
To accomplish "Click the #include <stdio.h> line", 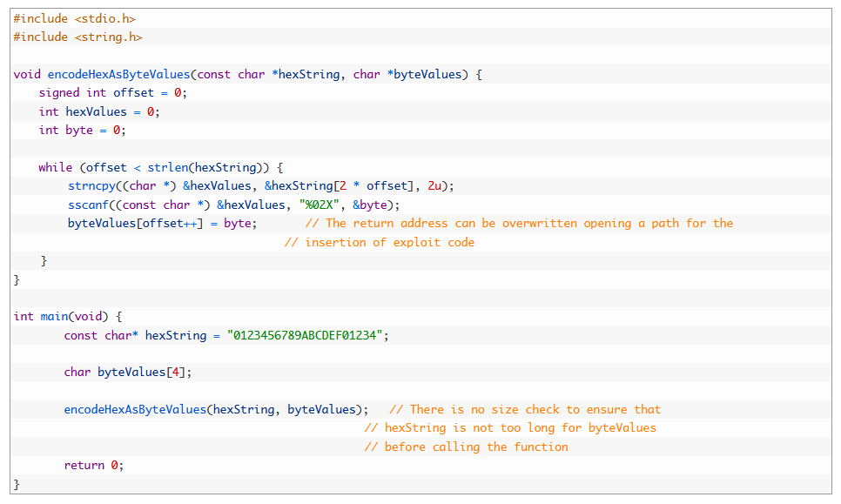I will 75,18.
